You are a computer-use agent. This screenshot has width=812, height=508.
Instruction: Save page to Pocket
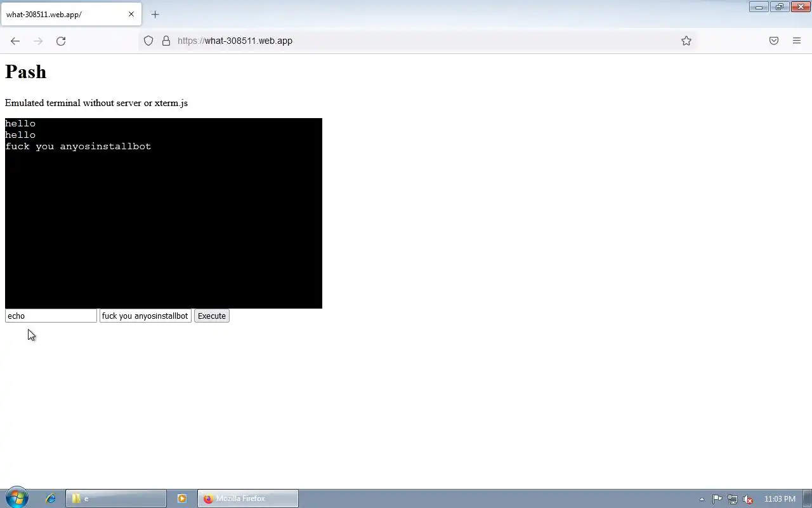pyautogui.click(x=774, y=41)
